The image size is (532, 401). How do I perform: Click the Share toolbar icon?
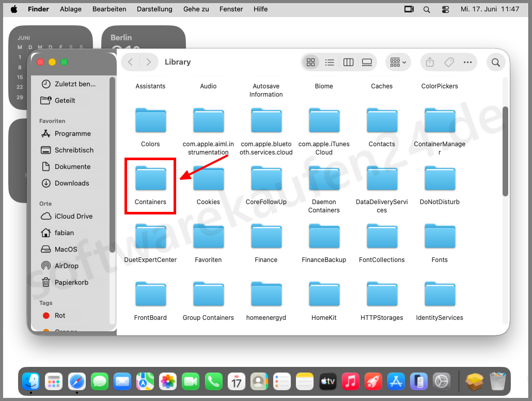(x=430, y=62)
